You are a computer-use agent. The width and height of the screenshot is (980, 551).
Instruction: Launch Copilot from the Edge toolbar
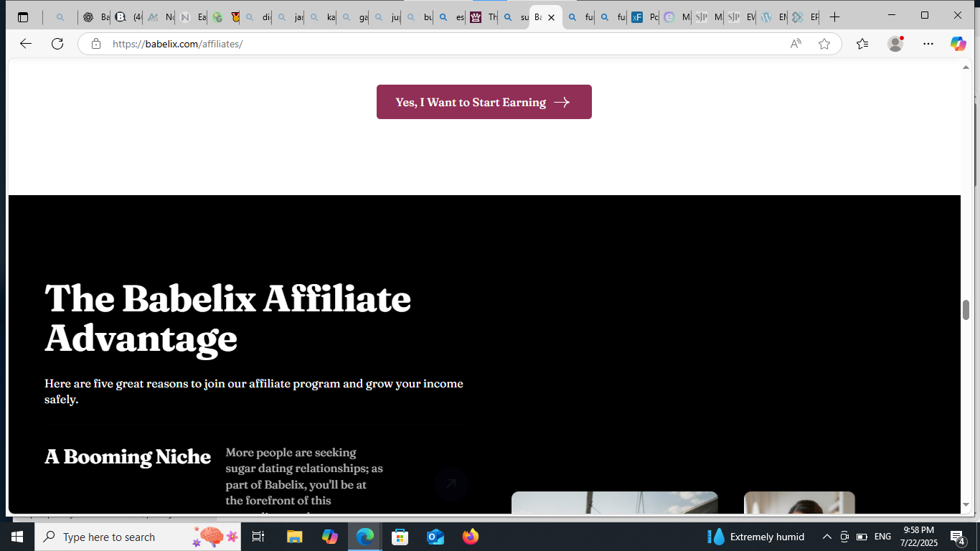click(958, 44)
